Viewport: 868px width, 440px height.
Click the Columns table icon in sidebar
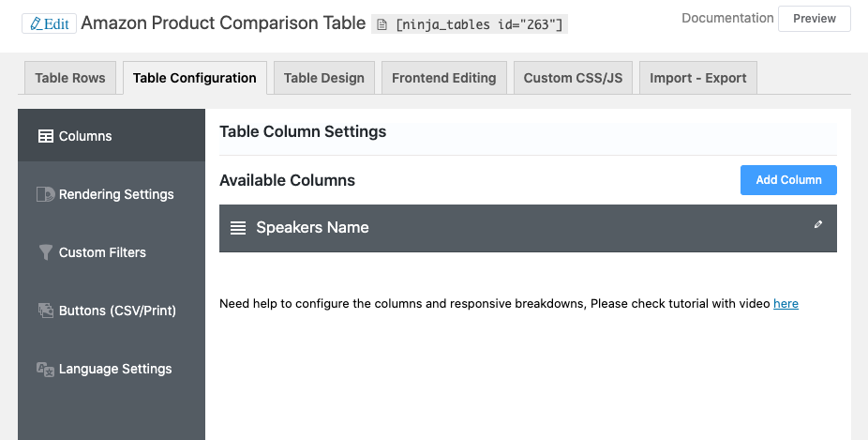[x=45, y=136]
